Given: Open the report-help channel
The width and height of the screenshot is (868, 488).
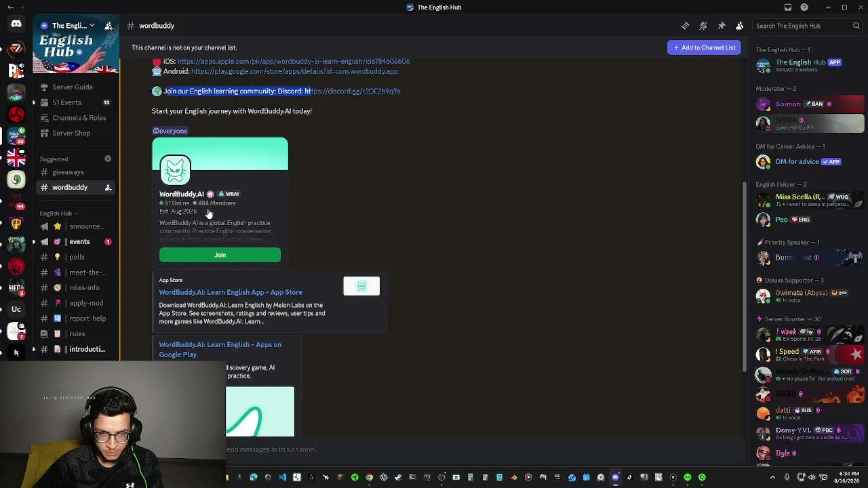Looking at the screenshot, I should click(x=76, y=319).
